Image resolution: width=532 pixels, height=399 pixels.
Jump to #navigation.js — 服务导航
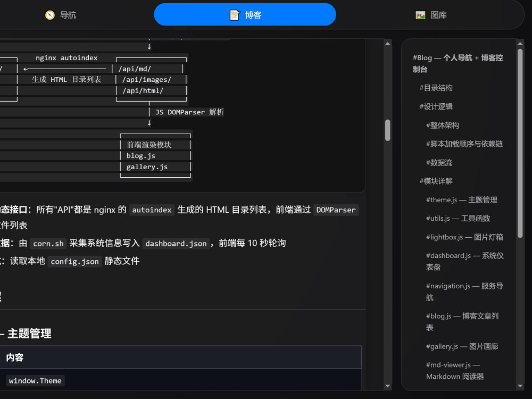(464, 292)
